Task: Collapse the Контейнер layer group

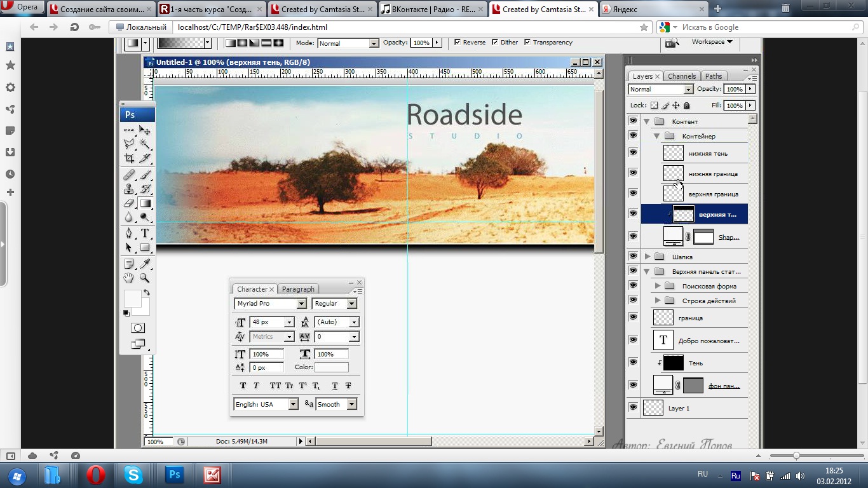Action: (657, 135)
